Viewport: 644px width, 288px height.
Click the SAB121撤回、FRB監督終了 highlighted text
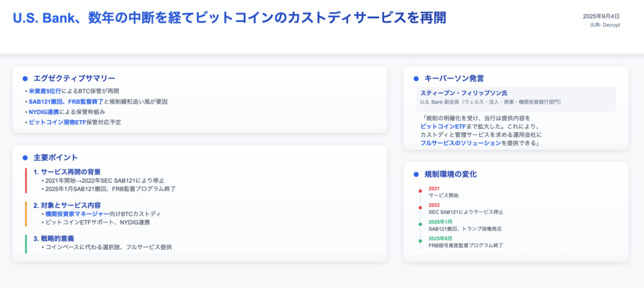point(66,101)
